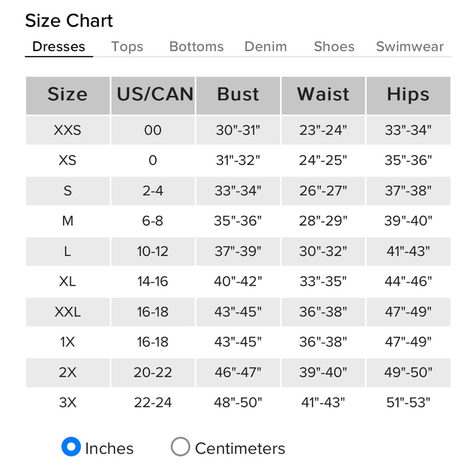View the Swimwear size tab
Screen dimensions: 476x476
click(x=410, y=47)
